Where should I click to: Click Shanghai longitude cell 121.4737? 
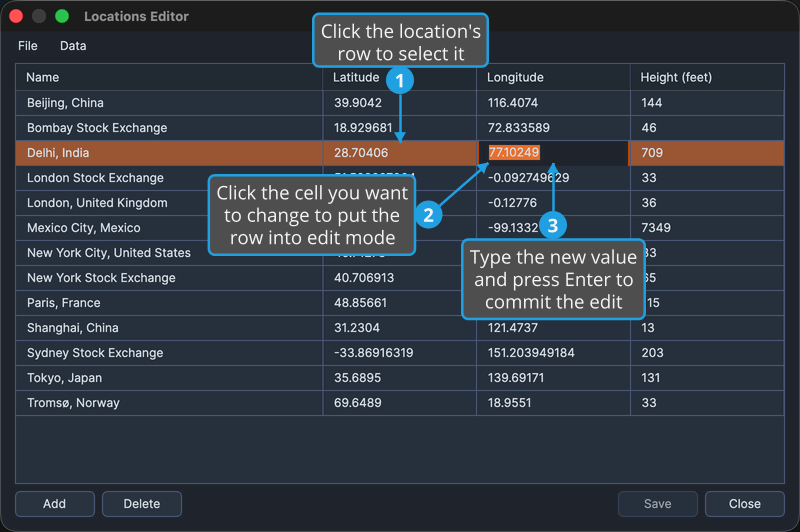click(553, 328)
